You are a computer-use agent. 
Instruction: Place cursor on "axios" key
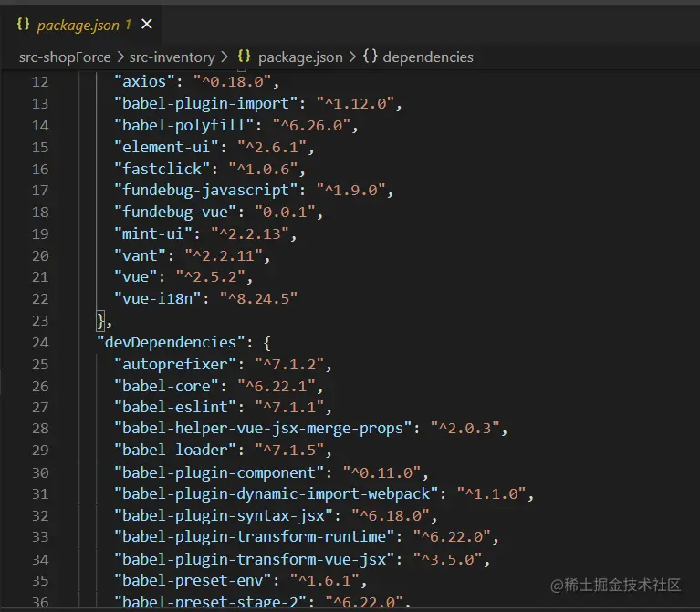[144, 81]
